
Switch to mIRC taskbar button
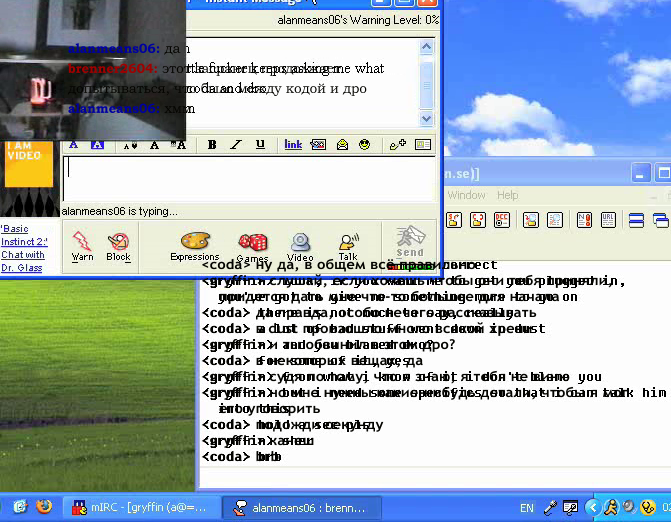tap(142, 508)
